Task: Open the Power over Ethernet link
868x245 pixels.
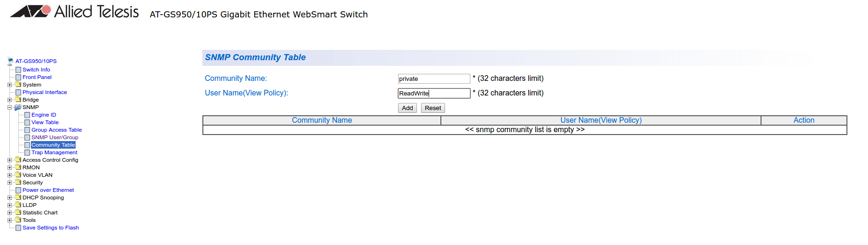Action: [48, 190]
